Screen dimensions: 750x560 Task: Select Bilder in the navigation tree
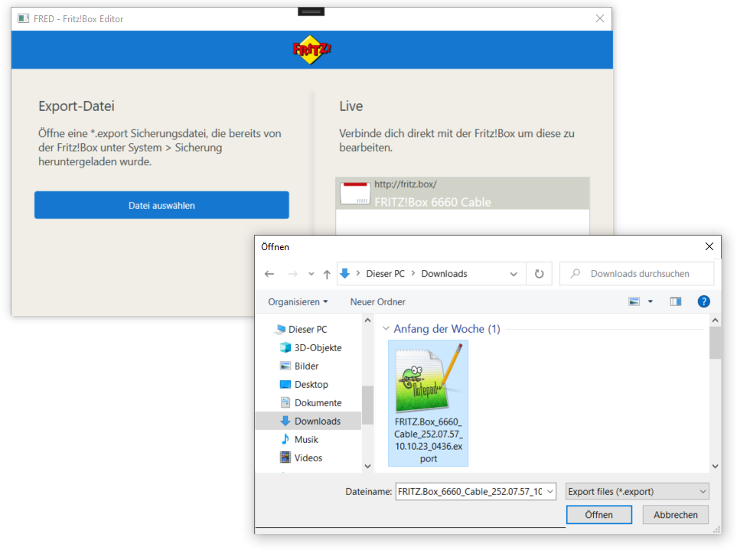[x=306, y=366]
